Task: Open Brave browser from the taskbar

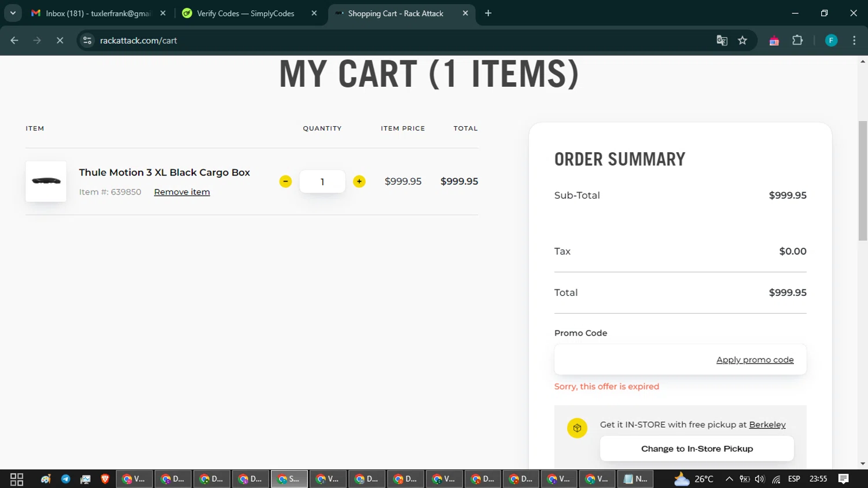Action: coord(105,479)
